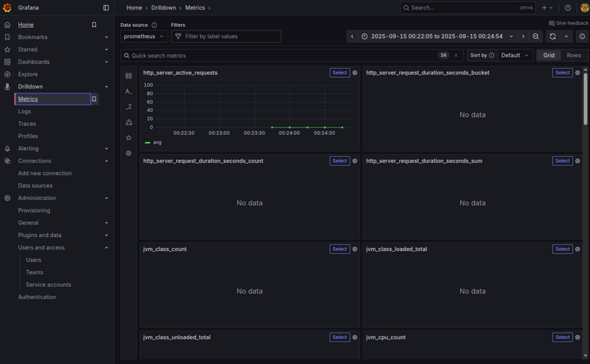590x364 pixels.
Task: Select the jvm_cpu_count metric
Action: (562, 337)
